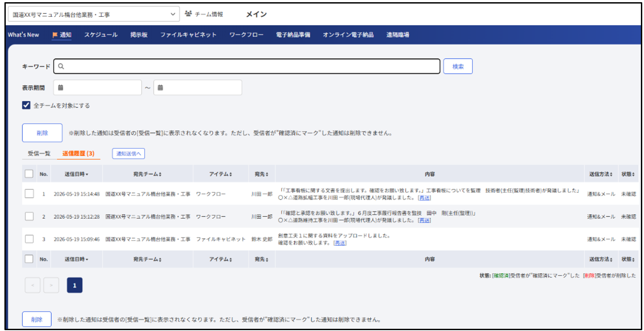Focus the 表示期間 start date field
This screenshot has width=644, height=331.
click(97, 88)
